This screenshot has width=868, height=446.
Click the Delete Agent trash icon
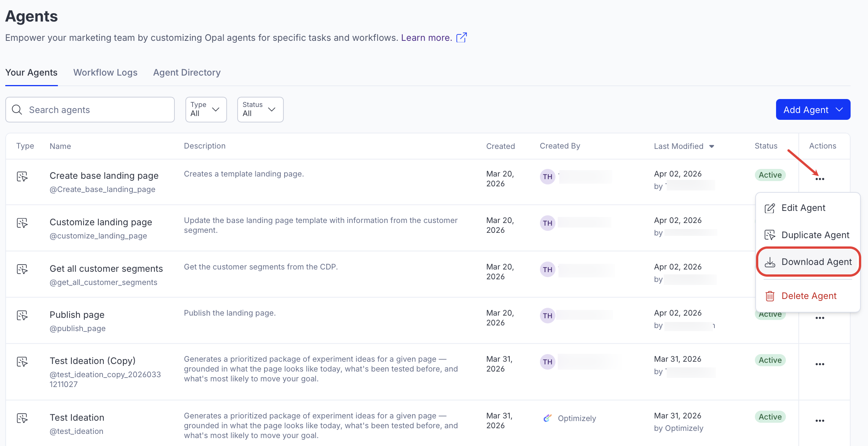pos(770,296)
